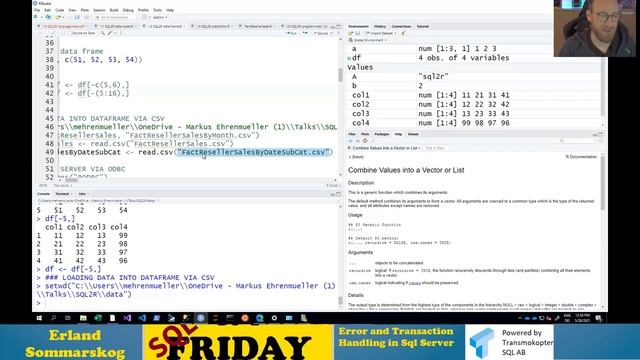The image size is (640, 360).
Task: Click the RStudio icon in the taskbar
Action: coord(200,318)
